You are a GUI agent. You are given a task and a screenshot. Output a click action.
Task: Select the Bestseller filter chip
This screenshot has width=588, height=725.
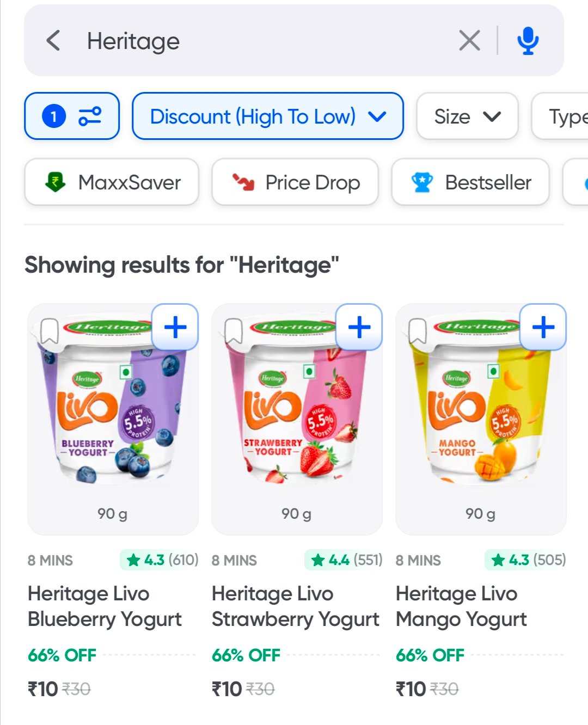(470, 182)
